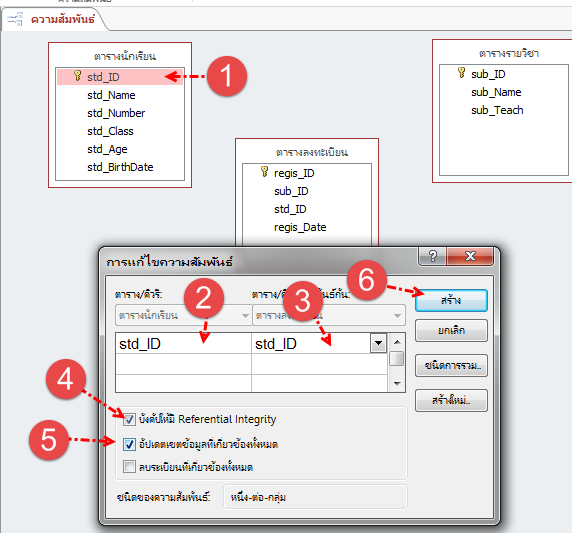Viewport: 572px width, 533px height.
Task: Click the relationships icon on the ความสัมพันธ์ tab
Action: [x=15, y=19]
